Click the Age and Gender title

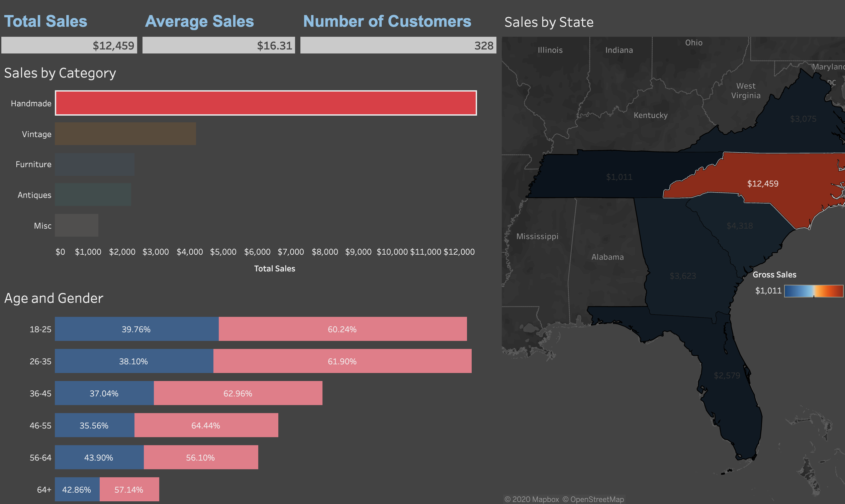(x=54, y=298)
